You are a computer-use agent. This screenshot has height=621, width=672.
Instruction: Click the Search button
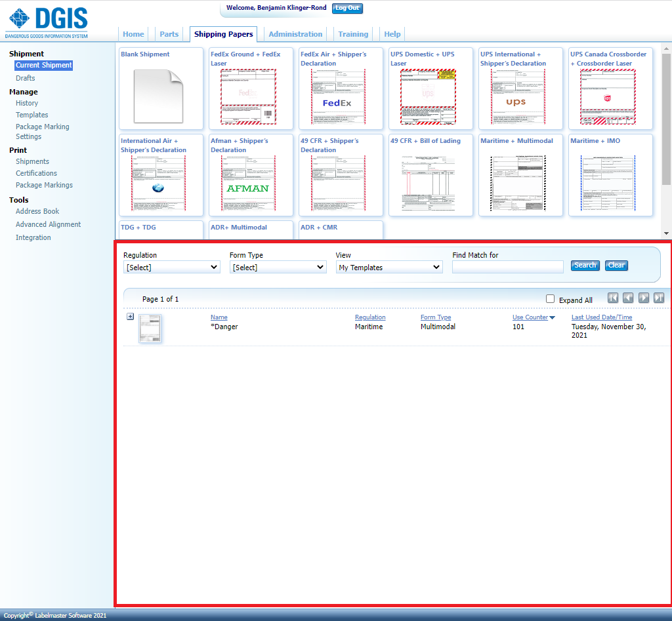585,266
